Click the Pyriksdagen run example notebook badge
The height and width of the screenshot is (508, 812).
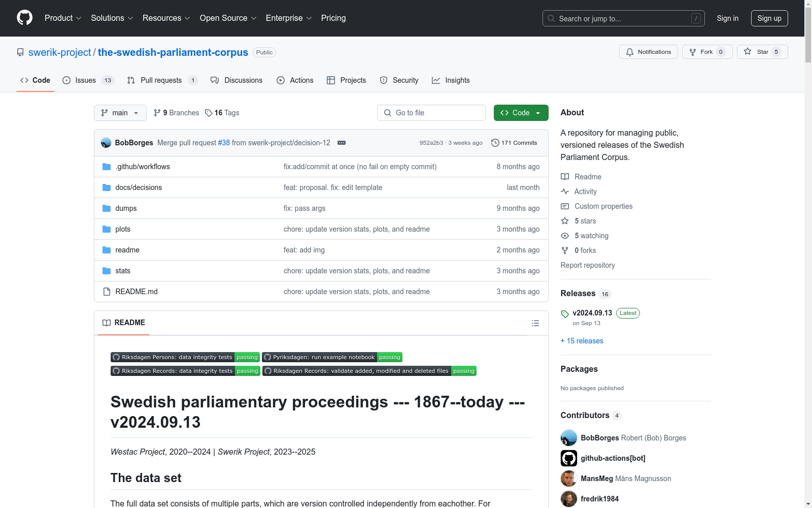point(332,357)
